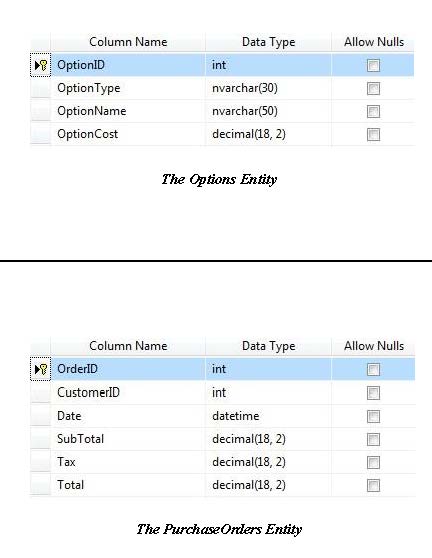Check Allow Nulls for the Tax column
The image size is (432, 558).
(373, 462)
